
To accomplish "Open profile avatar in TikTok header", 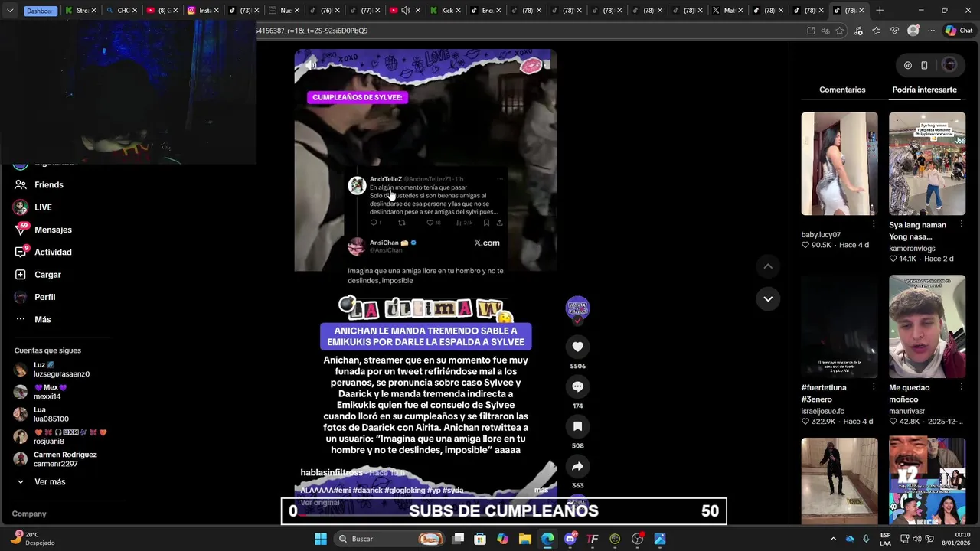I will pos(949,65).
